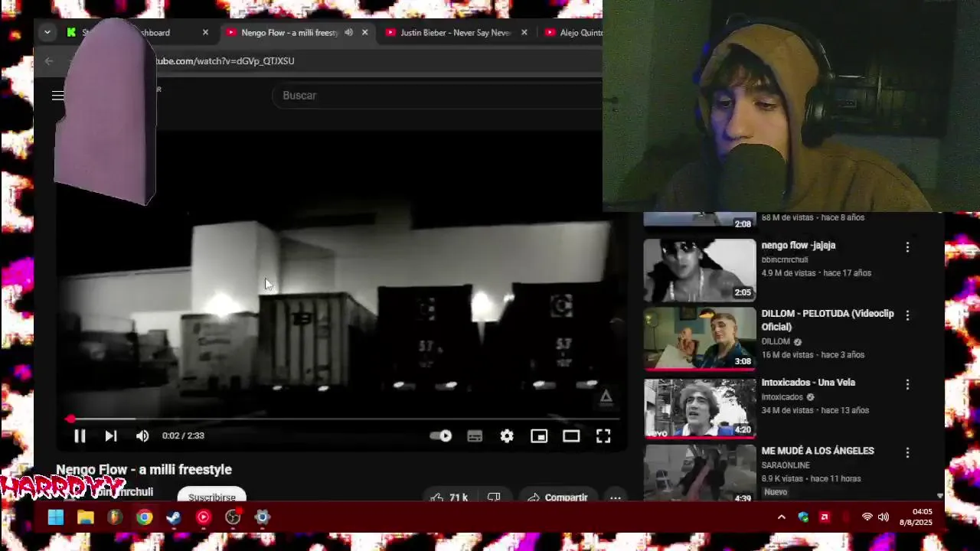Viewport: 980px width, 551px height.
Task: Open options menu for ME MUDÉ A LOS ÁNGELES
Action: tap(907, 453)
